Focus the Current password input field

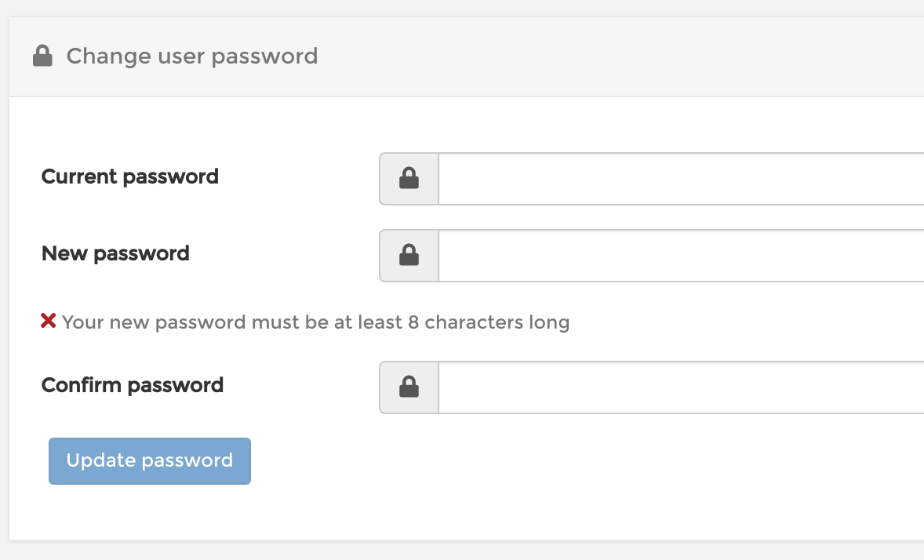(681, 179)
